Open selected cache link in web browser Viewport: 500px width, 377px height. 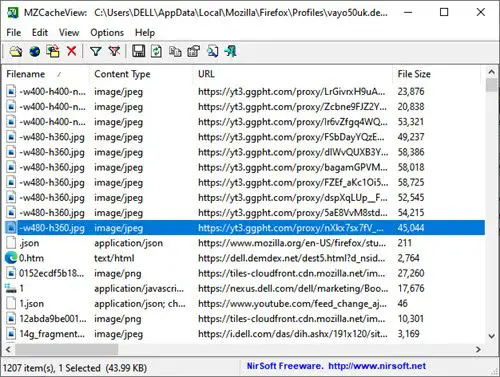34,51
